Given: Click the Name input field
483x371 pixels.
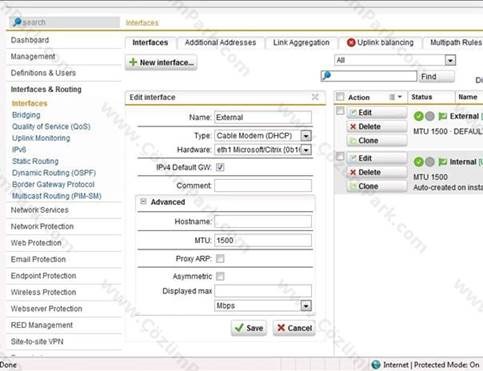Looking at the screenshot, I should (263, 117).
